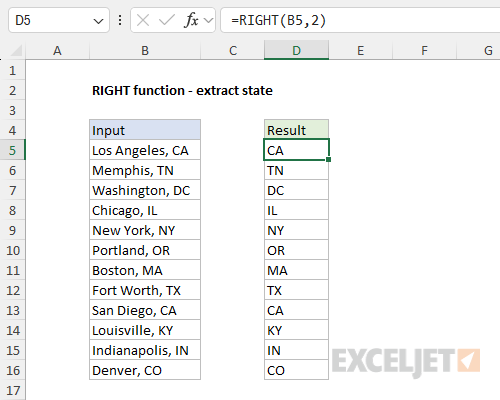Open the Insert Function fx button
Screen dimensions: 500x400
tap(191, 20)
